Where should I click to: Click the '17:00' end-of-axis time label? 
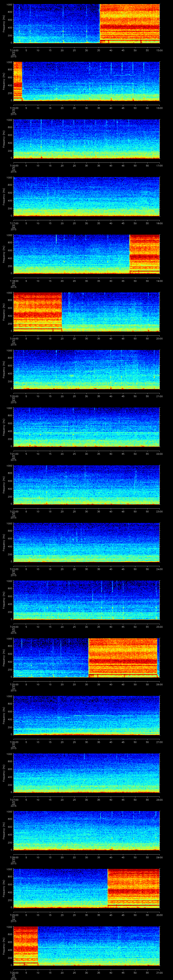pos(159,166)
